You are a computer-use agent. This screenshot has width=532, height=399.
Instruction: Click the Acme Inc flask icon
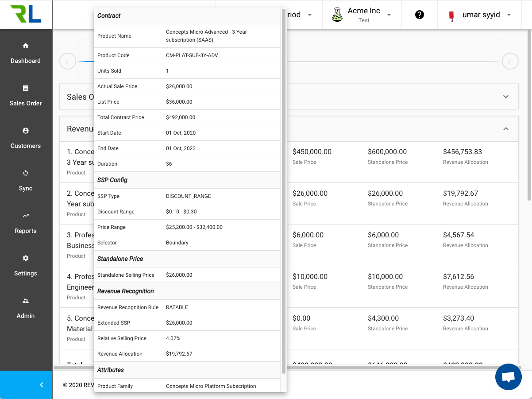point(337,15)
